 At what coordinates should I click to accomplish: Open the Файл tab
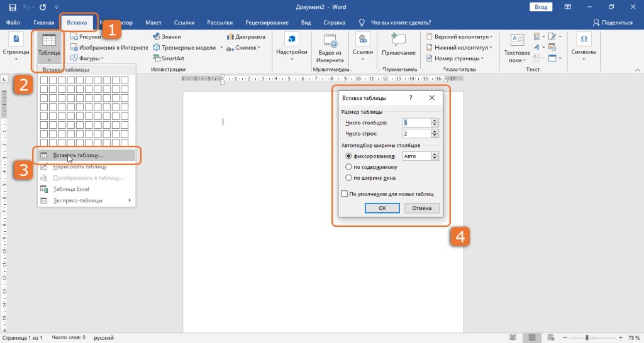(13, 23)
